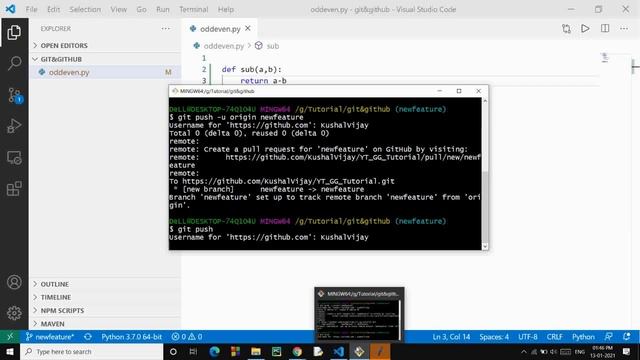Open the Run and Debug view
The width and height of the screenshot is (640, 360).
coord(14,126)
